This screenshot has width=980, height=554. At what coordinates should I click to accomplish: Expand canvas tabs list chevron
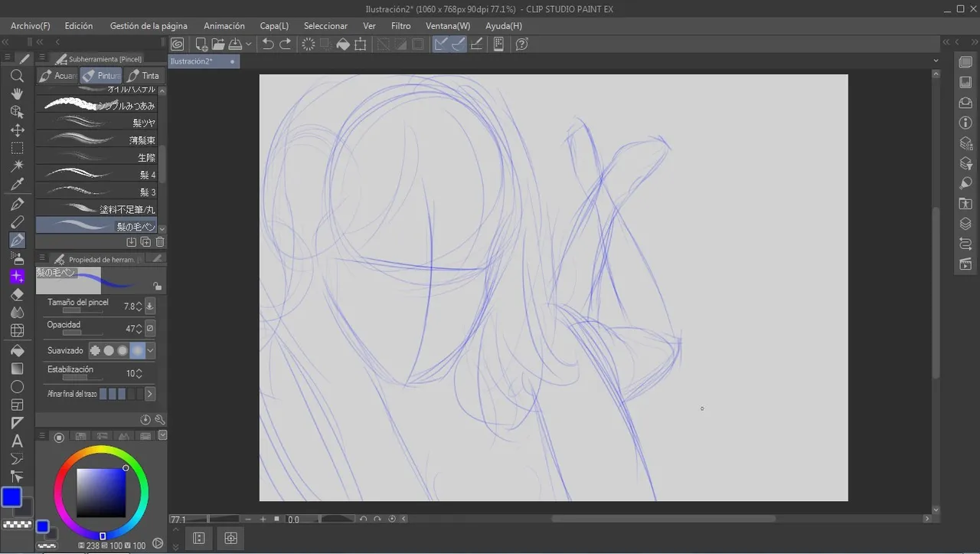coord(936,61)
